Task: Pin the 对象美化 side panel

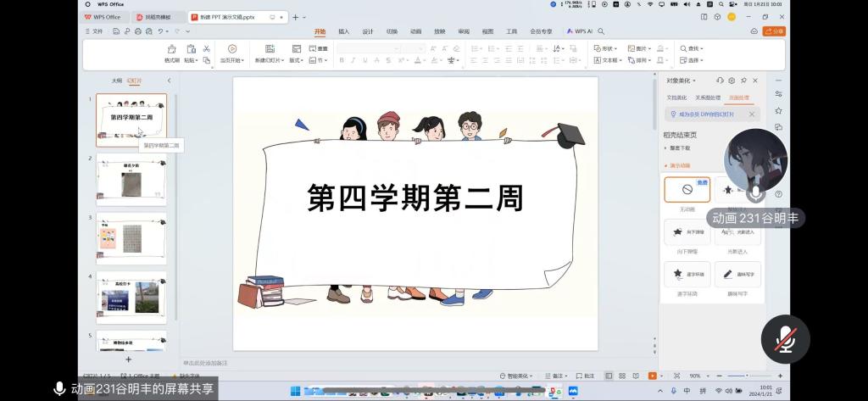Action: point(743,81)
